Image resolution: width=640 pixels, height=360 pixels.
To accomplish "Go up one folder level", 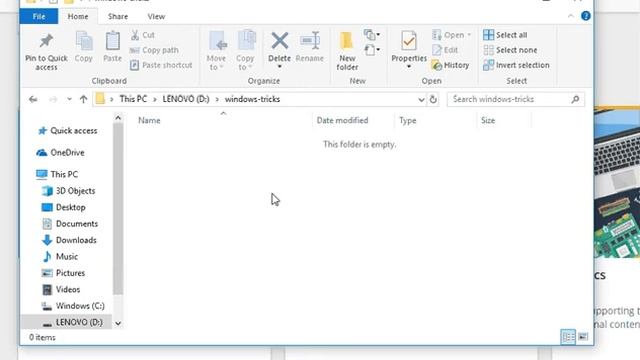I will coord(83,99).
